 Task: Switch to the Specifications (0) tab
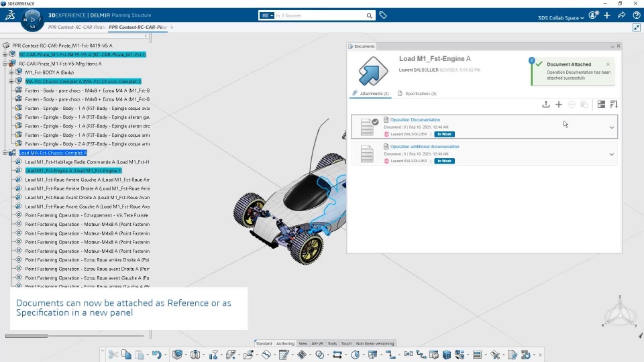(417, 94)
